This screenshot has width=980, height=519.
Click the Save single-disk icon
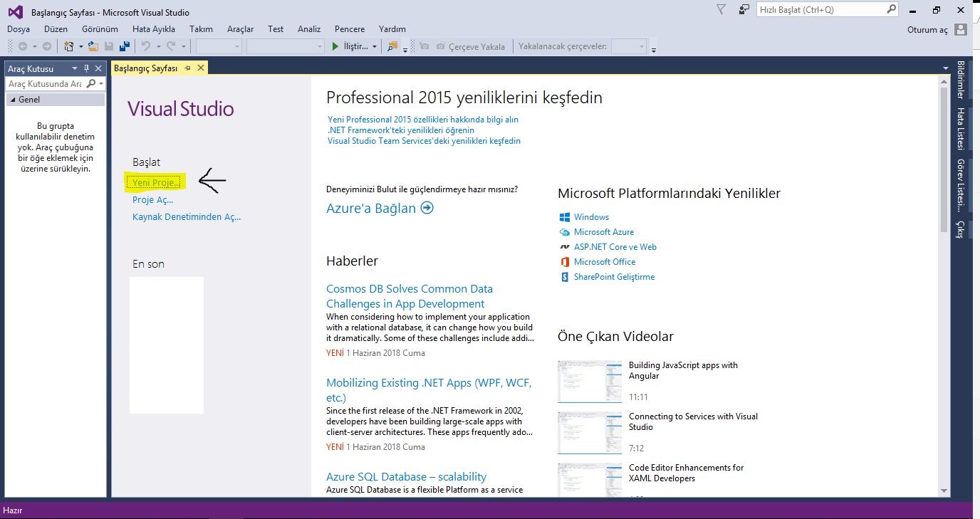pos(109,46)
